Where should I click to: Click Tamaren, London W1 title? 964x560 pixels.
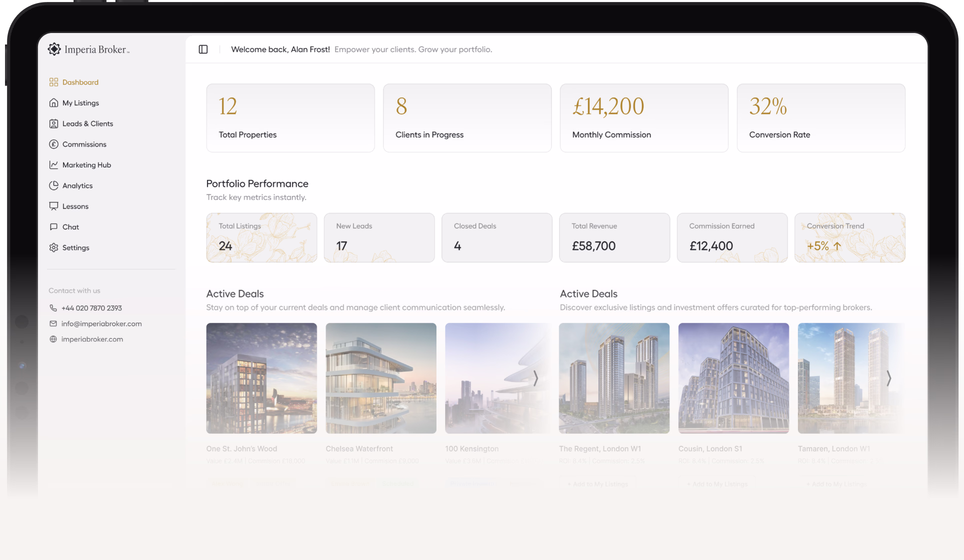834,448
